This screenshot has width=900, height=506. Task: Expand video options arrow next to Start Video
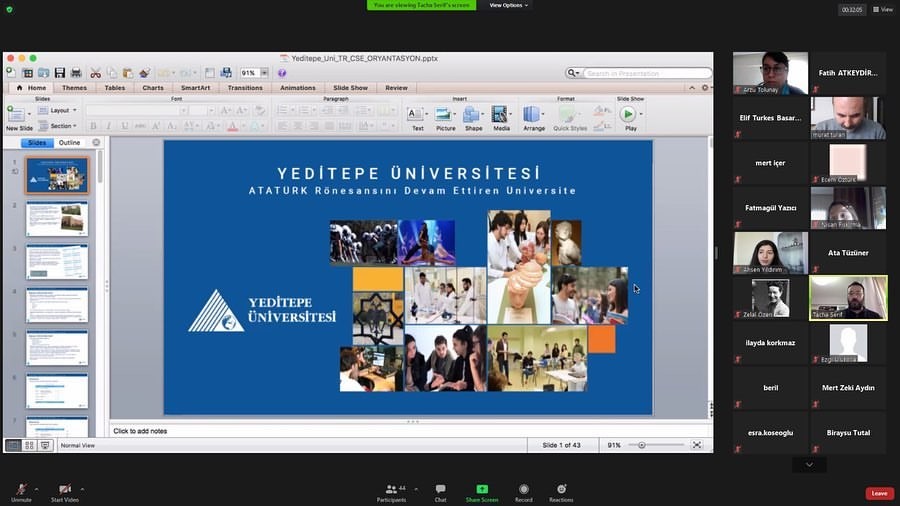pyautogui.click(x=82, y=489)
